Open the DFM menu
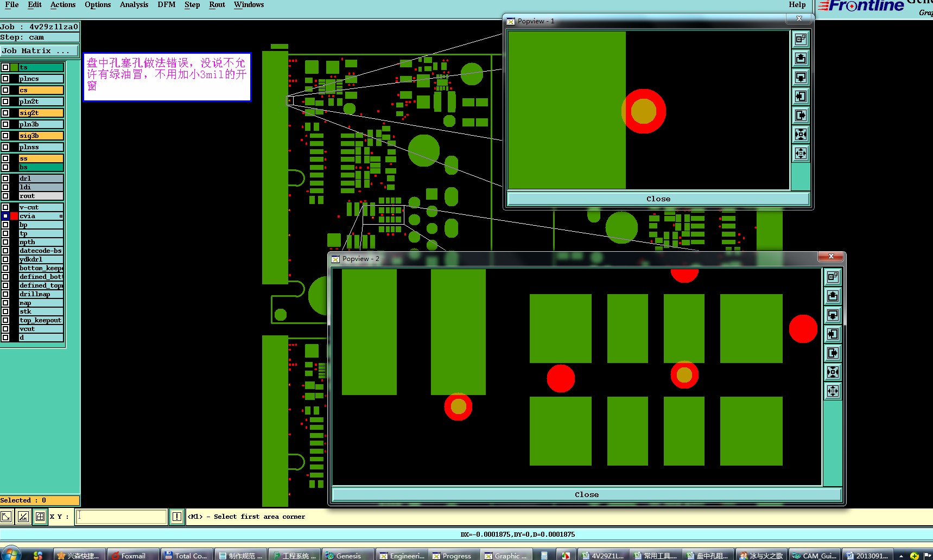933x560 pixels. point(167,5)
